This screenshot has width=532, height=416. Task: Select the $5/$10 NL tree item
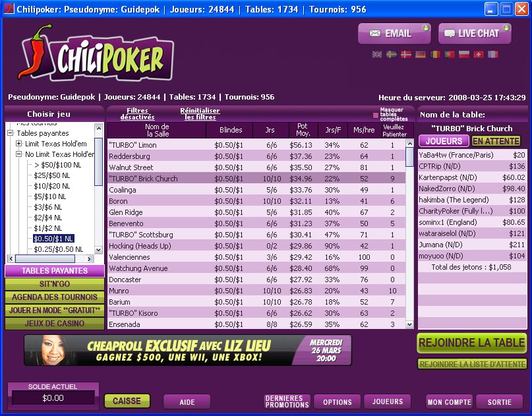[x=50, y=196]
